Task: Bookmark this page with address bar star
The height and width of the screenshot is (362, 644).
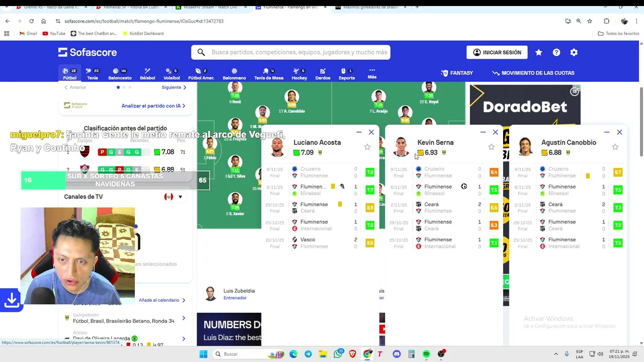Action: click(590, 21)
